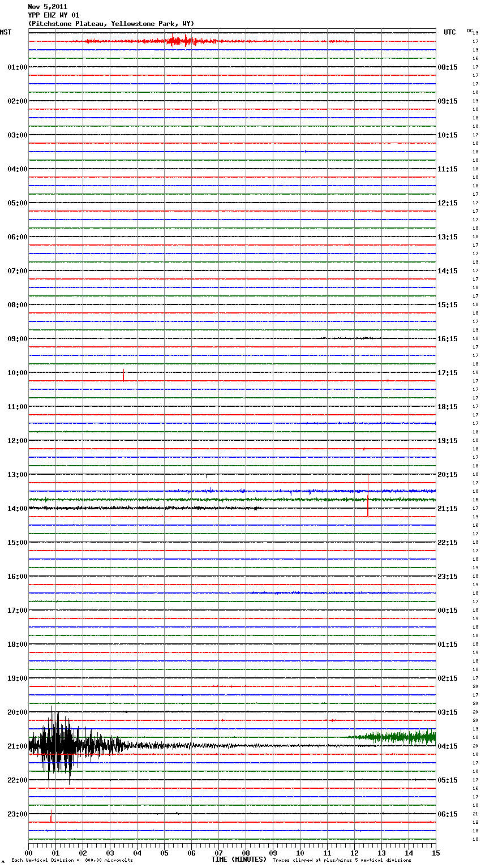Pick the "14:00" MST time label
481x868 pixels.
(18, 509)
